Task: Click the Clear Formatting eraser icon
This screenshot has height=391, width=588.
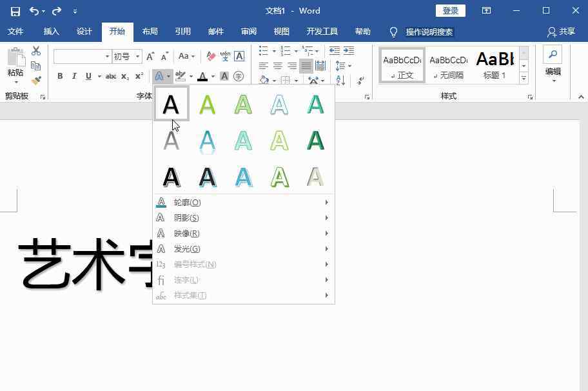Action: [x=211, y=57]
